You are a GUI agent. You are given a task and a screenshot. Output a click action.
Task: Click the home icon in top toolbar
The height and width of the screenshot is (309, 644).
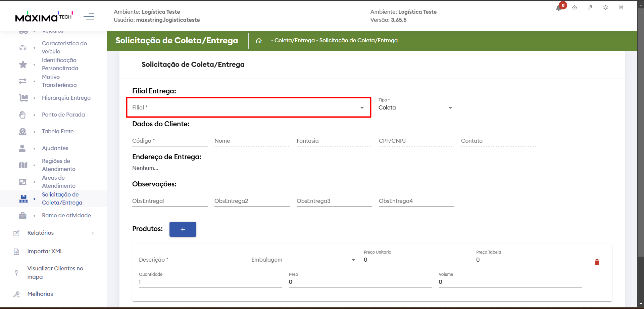(x=575, y=7)
